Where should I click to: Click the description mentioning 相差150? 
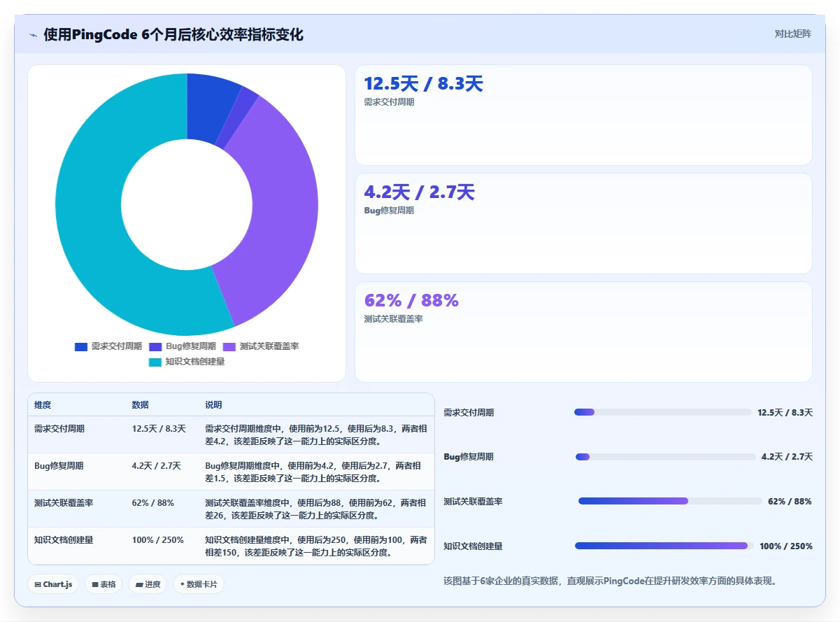[315, 546]
